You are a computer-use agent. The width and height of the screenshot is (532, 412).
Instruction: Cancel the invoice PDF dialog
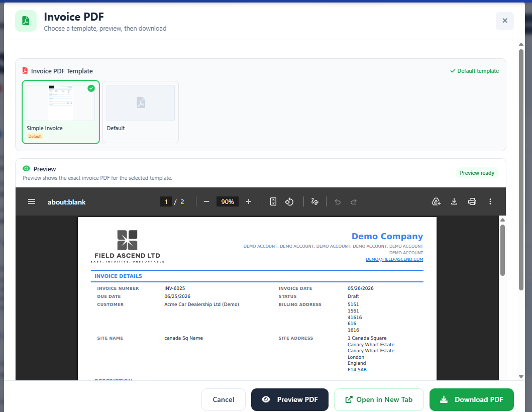tap(223, 399)
